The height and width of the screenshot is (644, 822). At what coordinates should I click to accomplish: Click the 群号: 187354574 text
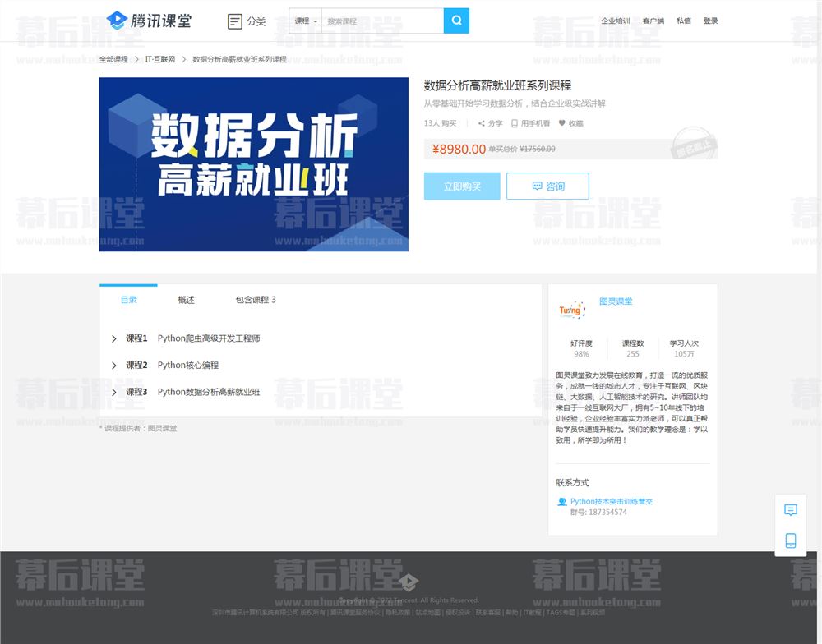(598, 513)
